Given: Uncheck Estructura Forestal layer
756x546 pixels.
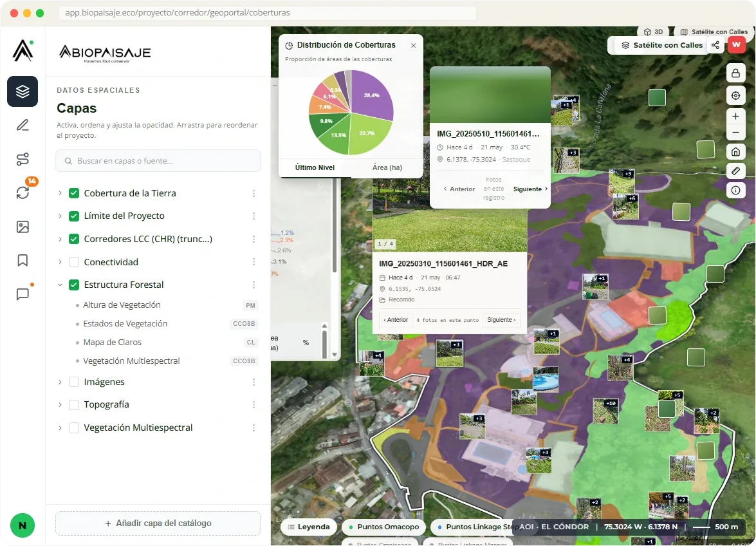Looking at the screenshot, I should pyautogui.click(x=74, y=285).
